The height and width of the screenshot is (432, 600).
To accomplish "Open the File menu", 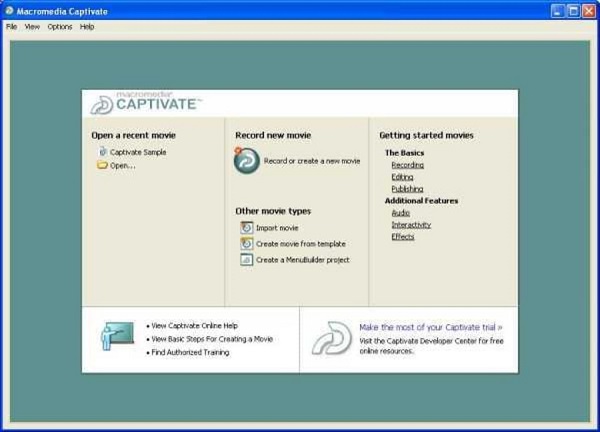I will pyautogui.click(x=11, y=27).
